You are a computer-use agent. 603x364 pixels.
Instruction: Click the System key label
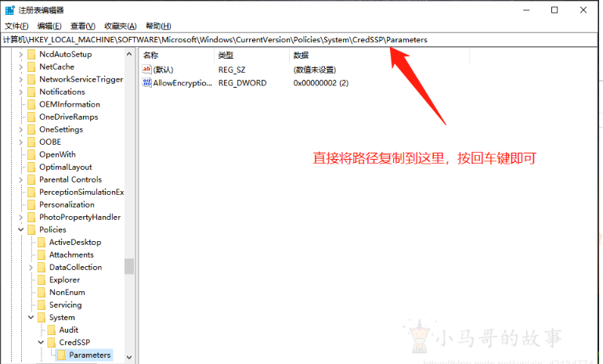(x=62, y=318)
